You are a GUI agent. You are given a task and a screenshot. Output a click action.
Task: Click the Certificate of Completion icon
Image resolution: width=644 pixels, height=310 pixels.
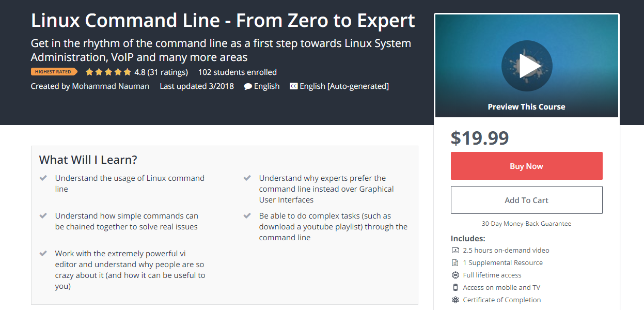(x=455, y=300)
